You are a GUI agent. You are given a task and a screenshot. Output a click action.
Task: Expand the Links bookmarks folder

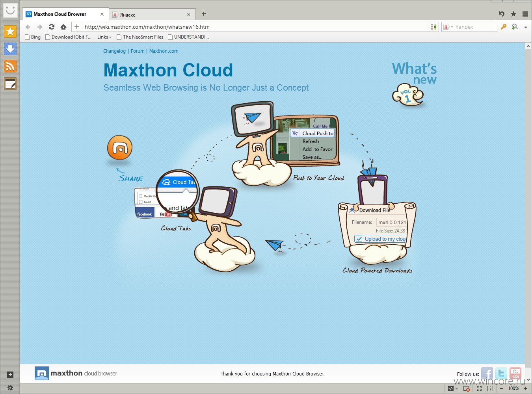tap(104, 37)
